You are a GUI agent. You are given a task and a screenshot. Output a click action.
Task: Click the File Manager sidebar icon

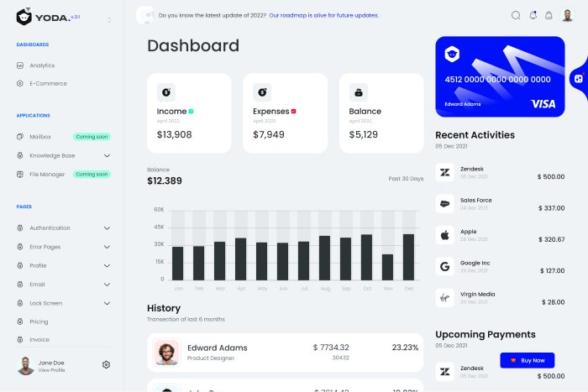pos(20,174)
